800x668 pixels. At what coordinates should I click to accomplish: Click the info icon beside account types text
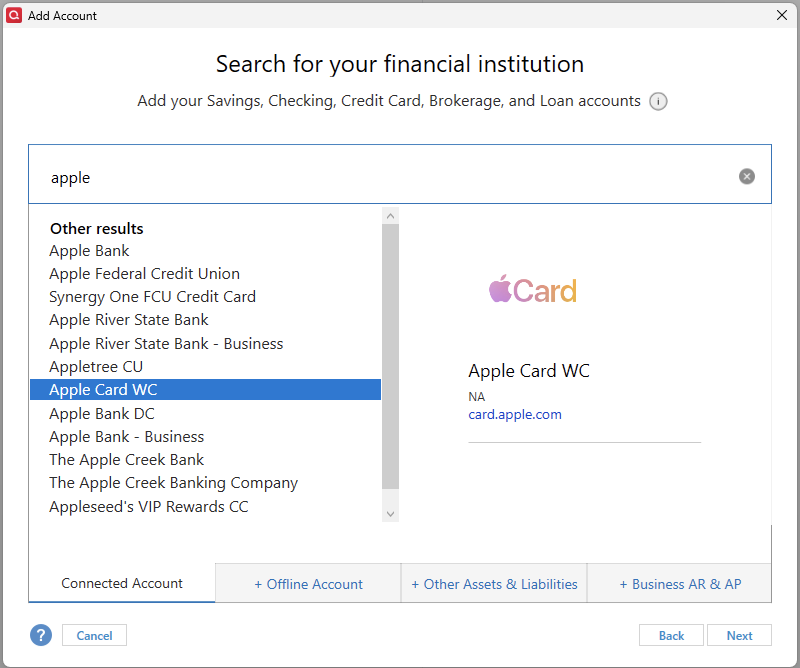pyautogui.click(x=658, y=101)
